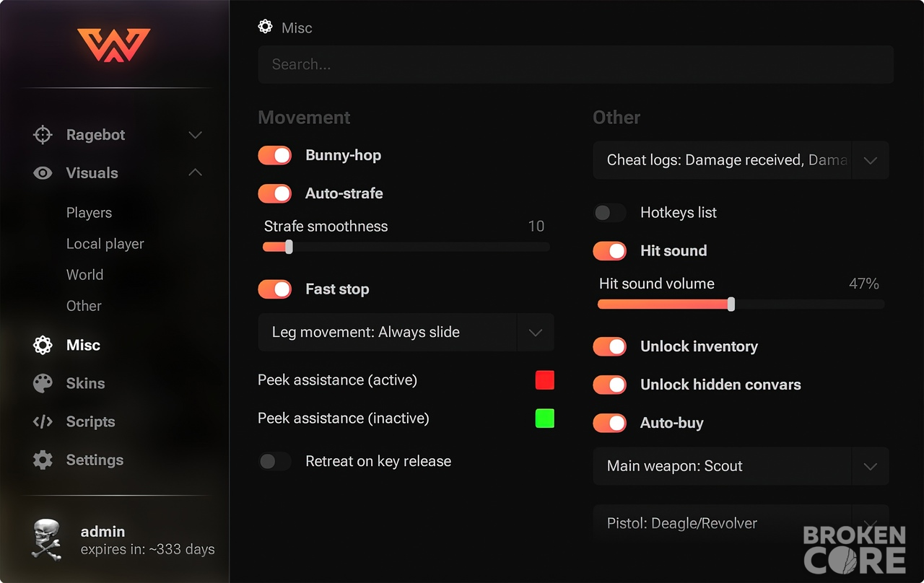Viewport: 924px width, 583px height.
Task: Click the Strafe smoothness slider handle
Action: click(289, 247)
